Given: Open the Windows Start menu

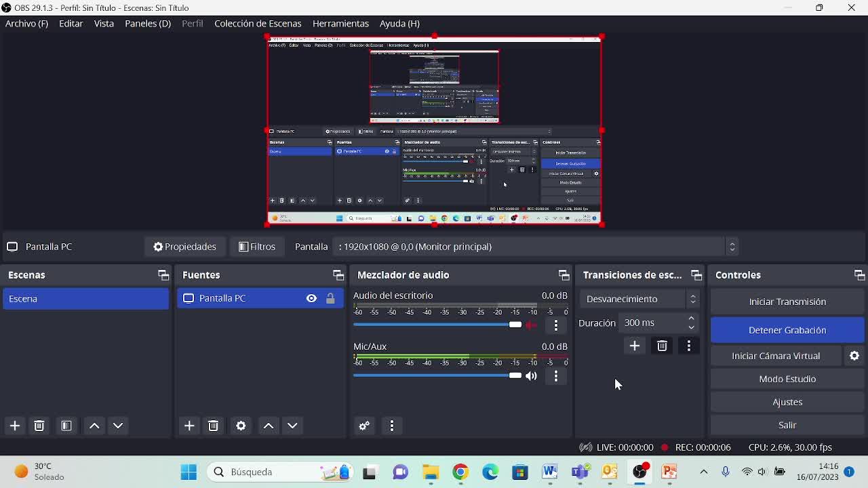Looking at the screenshot, I should point(189,472).
